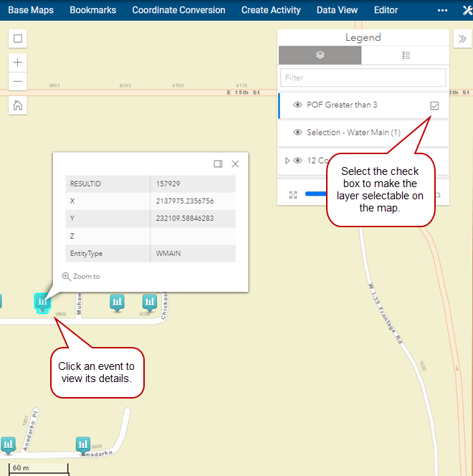Hide the POF Greater than 3 layer
Viewport: 473px width, 476px height.
pyautogui.click(x=297, y=105)
